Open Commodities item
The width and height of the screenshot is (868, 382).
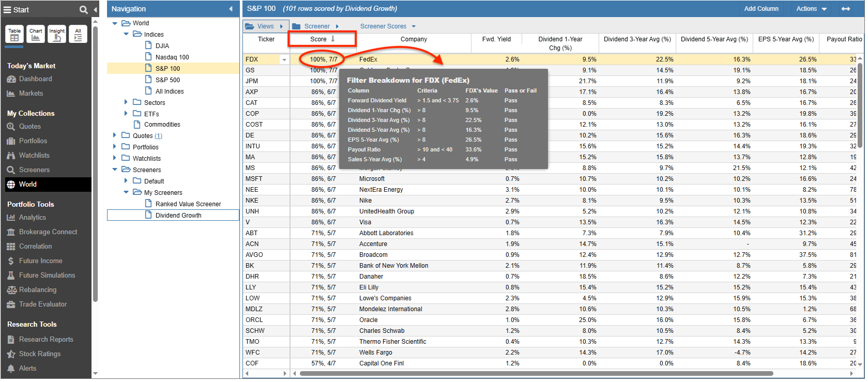tap(162, 125)
